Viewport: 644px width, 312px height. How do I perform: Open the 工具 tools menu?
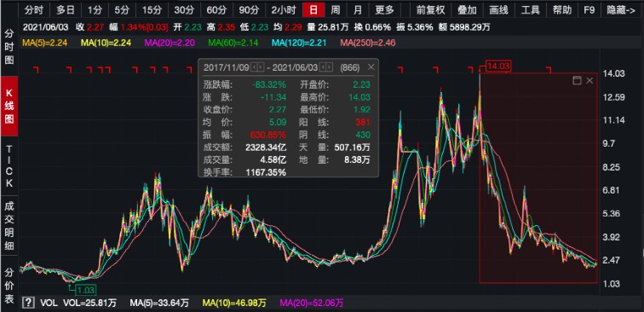[530, 10]
